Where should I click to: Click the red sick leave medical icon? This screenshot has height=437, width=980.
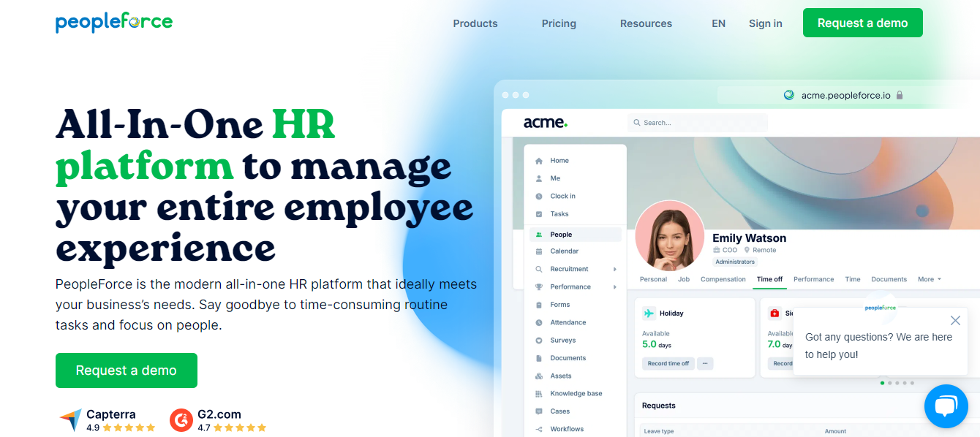point(774,313)
